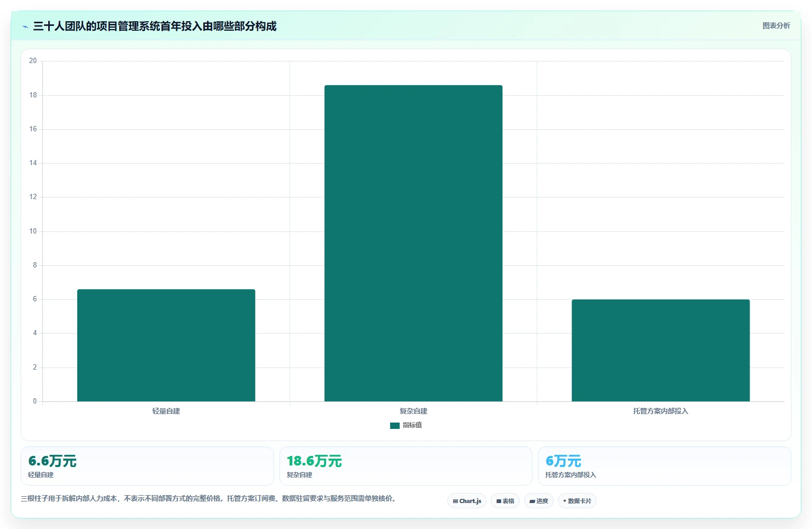Viewport: 812px width, 529px height.
Task: Click the y-axis value 18
Action: (33, 95)
